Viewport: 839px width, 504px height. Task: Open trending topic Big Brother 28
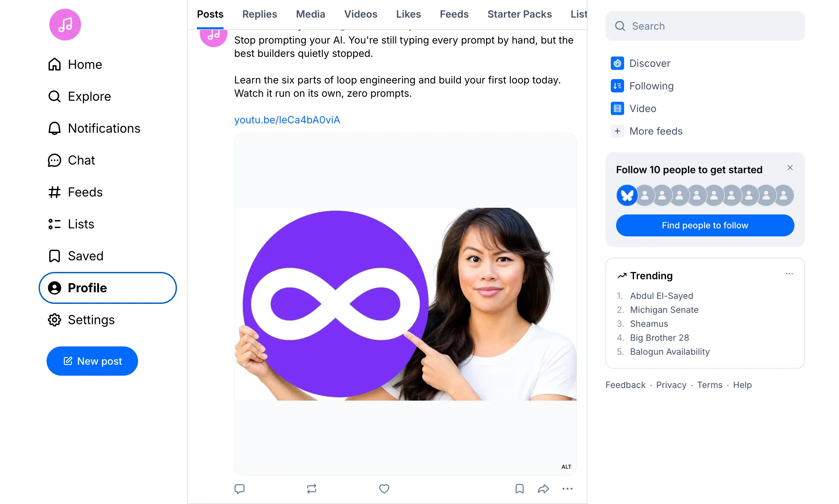click(659, 337)
